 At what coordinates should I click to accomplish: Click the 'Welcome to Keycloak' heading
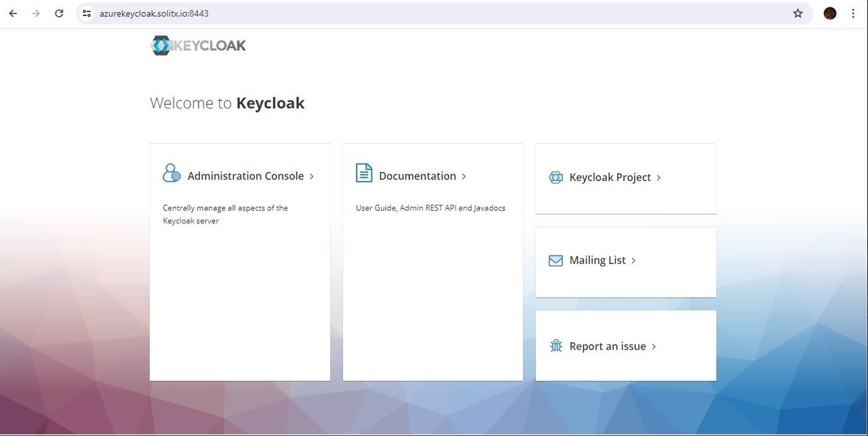(x=227, y=103)
